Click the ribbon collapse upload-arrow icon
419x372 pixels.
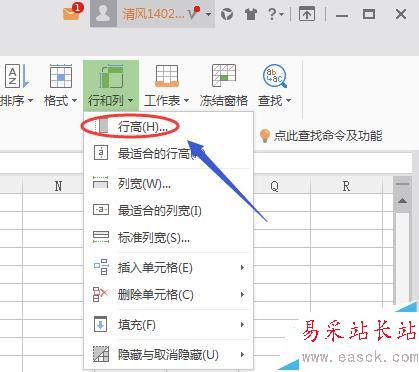tap(307, 14)
